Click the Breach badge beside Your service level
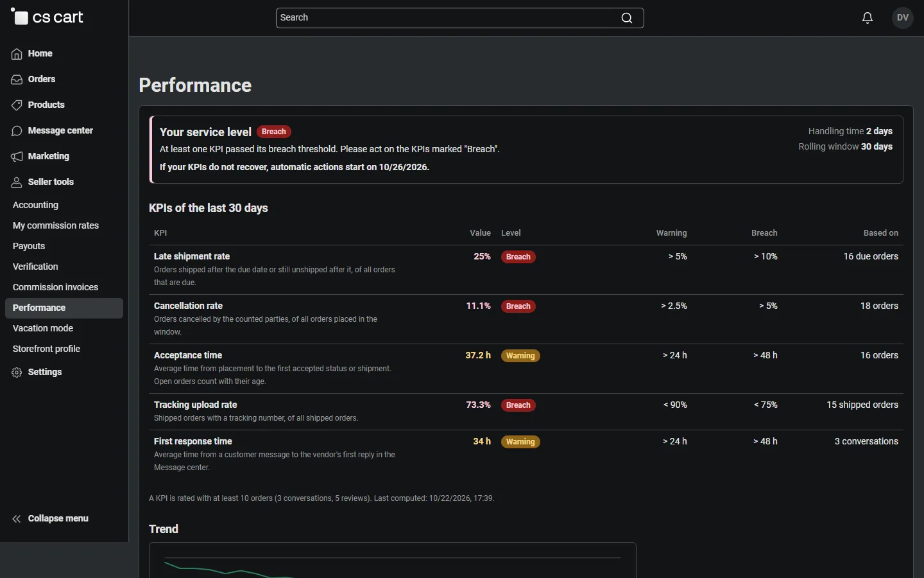This screenshot has height=578, width=924. coord(274,132)
